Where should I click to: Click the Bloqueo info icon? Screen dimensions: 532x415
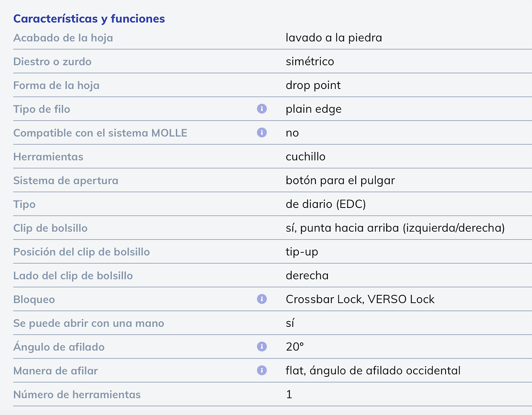[x=262, y=299]
